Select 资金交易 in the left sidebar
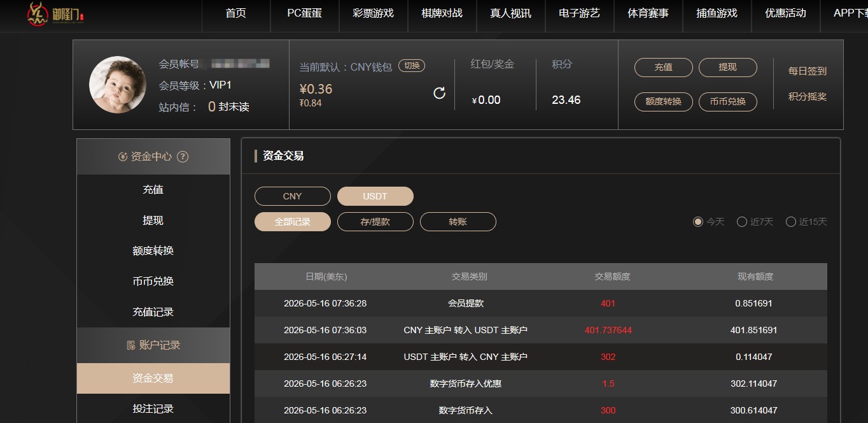Screen dimensions: 868x423 [153, 378]
